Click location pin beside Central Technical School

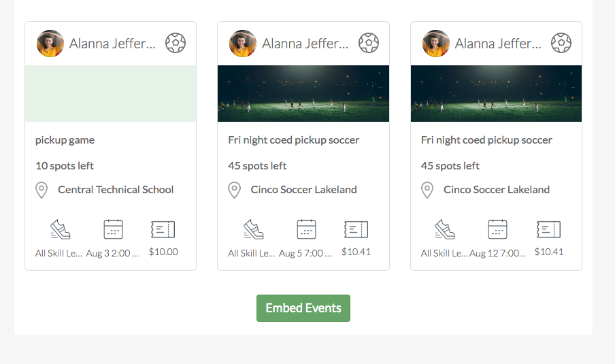pos(41,191)
